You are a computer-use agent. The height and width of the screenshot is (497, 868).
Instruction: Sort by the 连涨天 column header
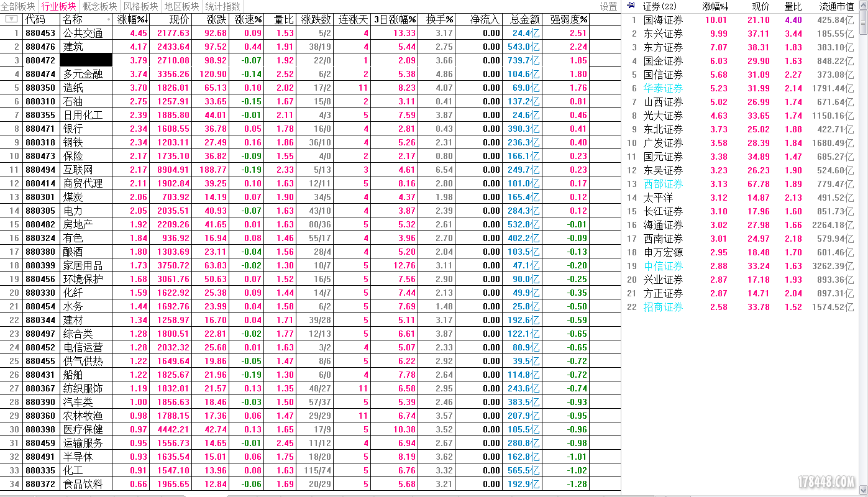[x=354, y=19]
